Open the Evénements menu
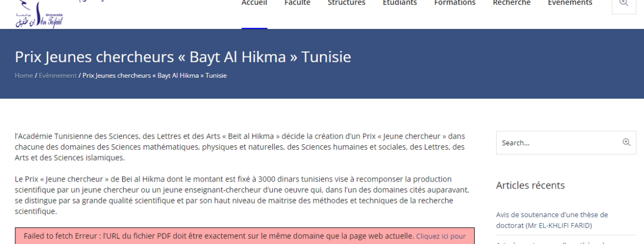644x244 pixels. pyautogui.click(x=570, y=3)
